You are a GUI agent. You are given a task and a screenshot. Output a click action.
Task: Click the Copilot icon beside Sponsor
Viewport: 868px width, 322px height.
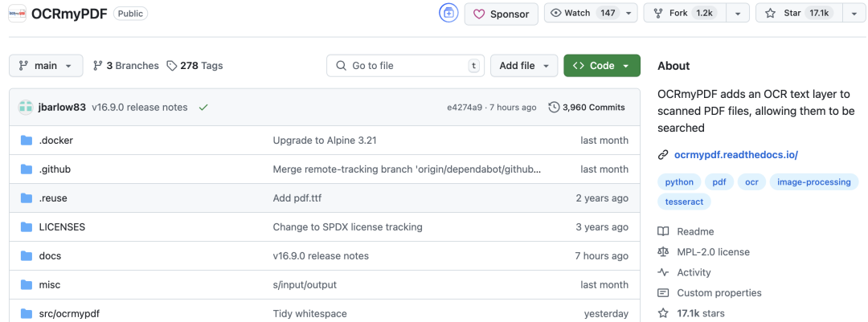point(448,14)
